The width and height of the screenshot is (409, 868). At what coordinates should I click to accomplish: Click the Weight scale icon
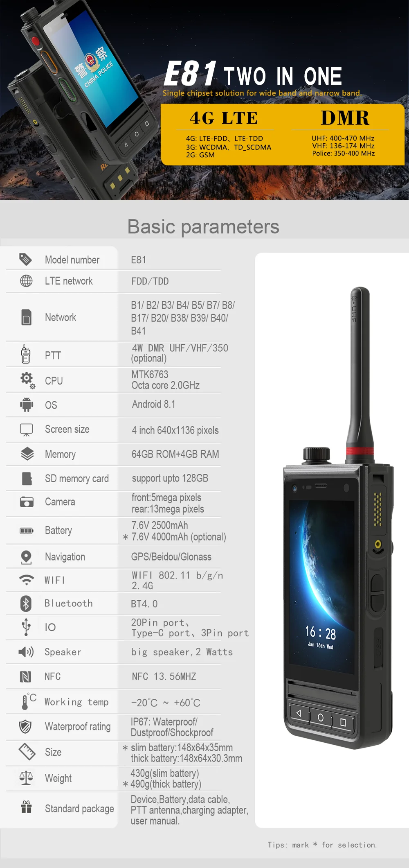26,778
